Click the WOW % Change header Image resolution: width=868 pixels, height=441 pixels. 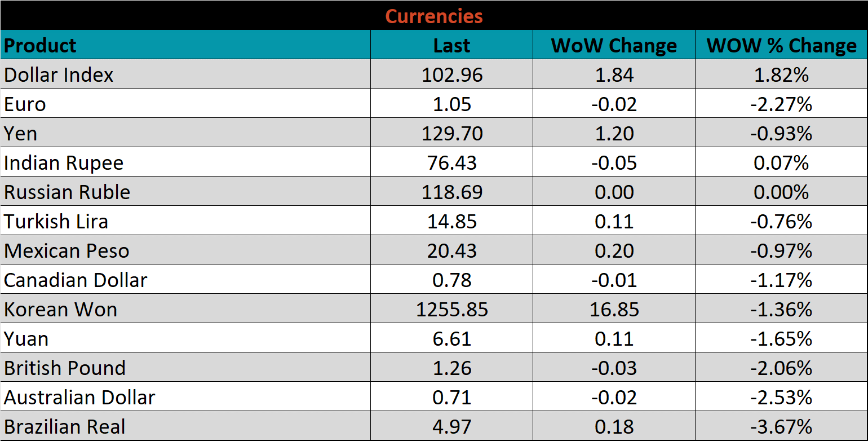(781, 45)
